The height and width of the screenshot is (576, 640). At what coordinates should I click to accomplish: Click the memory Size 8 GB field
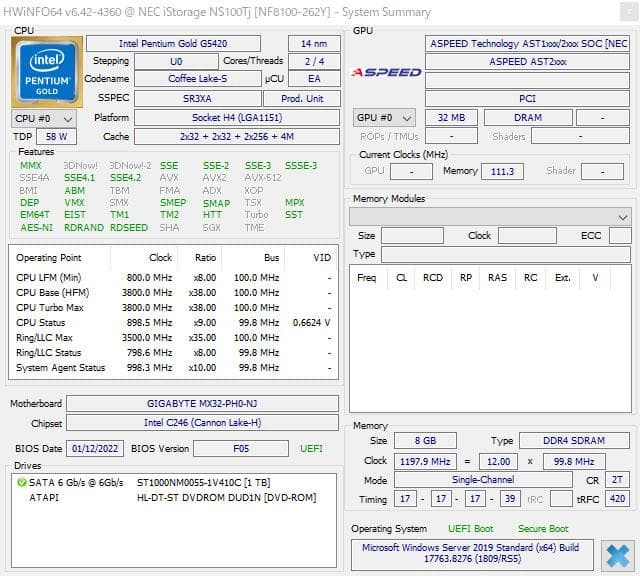(425, 440)
